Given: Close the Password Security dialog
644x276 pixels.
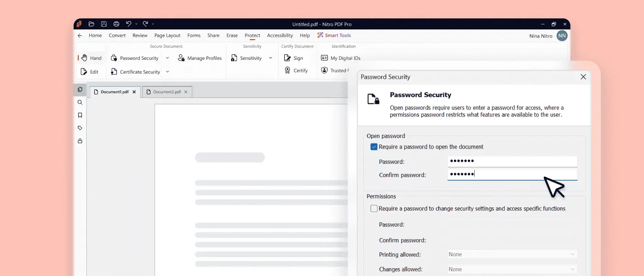Looking at the screenshot, I should [583, 77].
